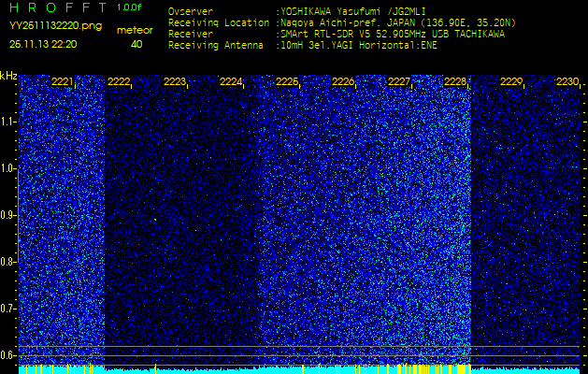This screenshot has height=374, width=588.
Task: Click the file name YY2511132220.png
Action: pyautogui.click(x=55, y=26)
